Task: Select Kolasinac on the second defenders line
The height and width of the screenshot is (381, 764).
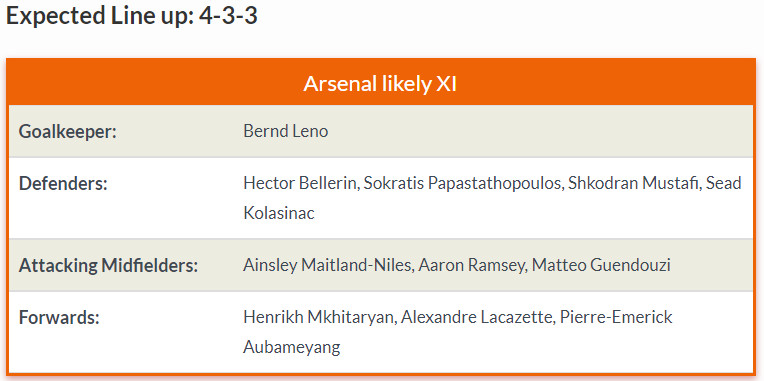Action: [x=279, y=213]
